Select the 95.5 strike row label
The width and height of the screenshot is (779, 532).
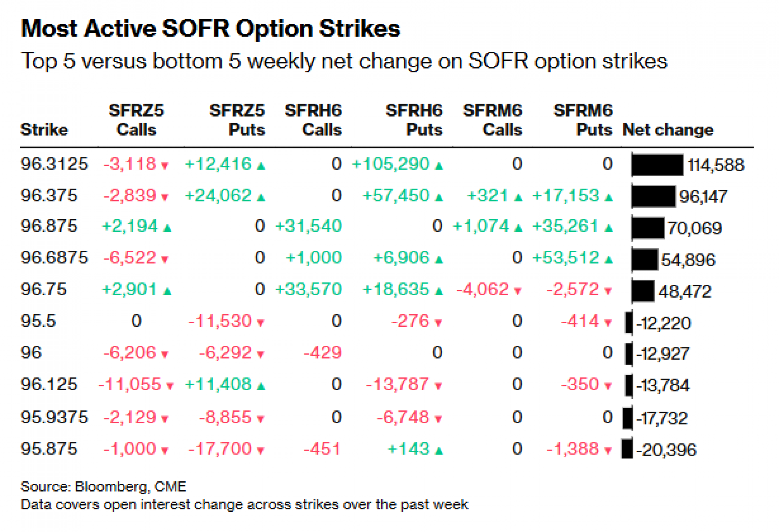(38, 321)
